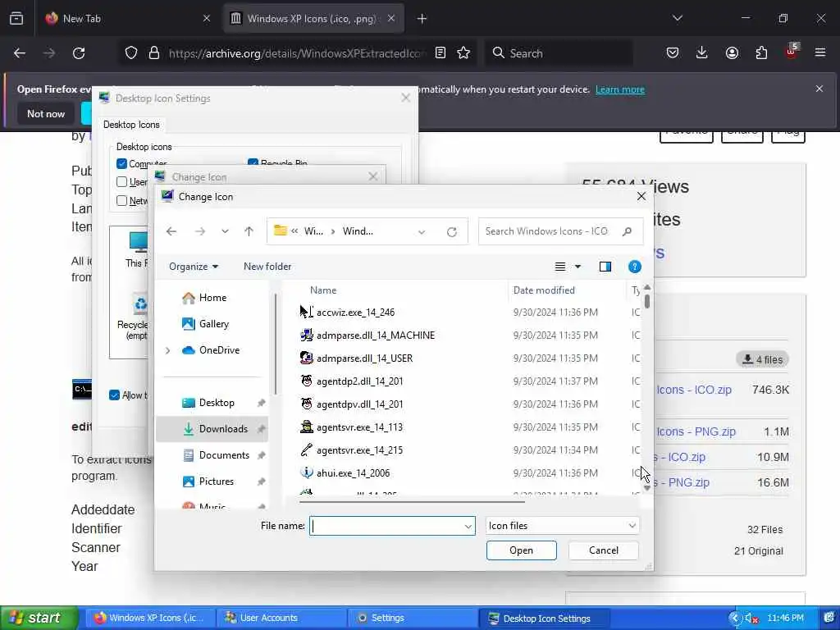This screenshot has width=840, height=630.
Task: Open the Windows start button
Action: pyautogui.click(x=39, y=618)
